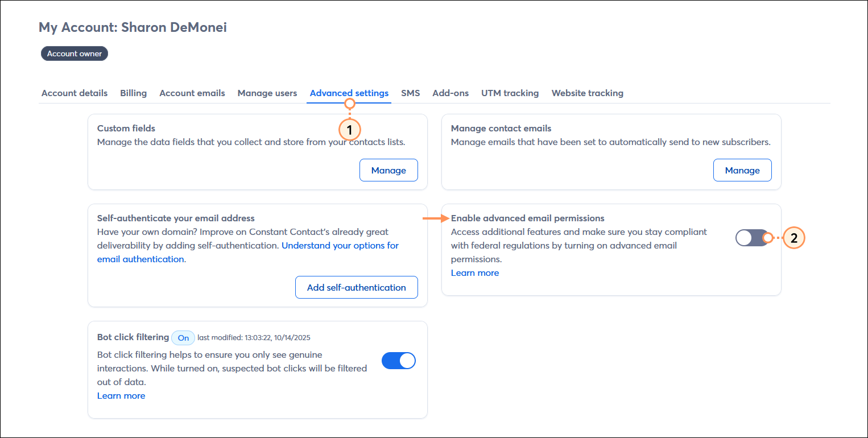Screen dimensions: 868x438
Task: Click Learn more under Bot click filtering
Action: click(121, 395)
